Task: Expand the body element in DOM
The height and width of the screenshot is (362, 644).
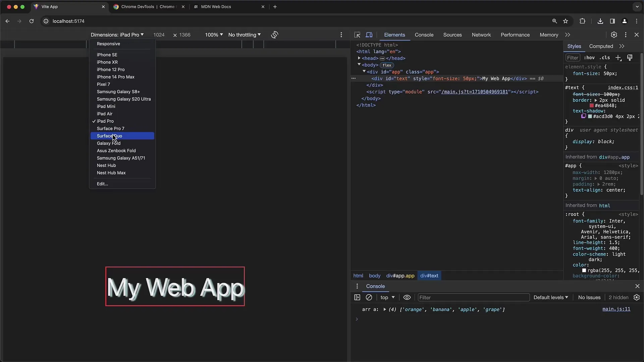Action: point(359,65)
